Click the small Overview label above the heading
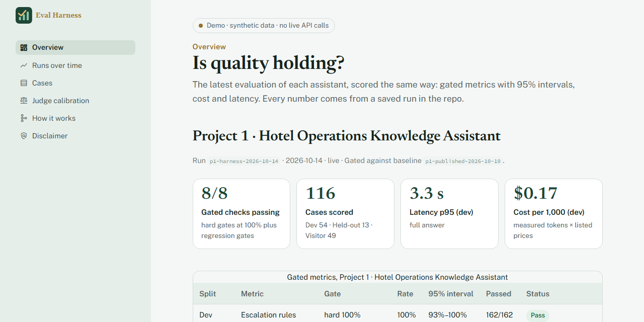The height and width of the screenshot is (322, 644). [209, 47]
